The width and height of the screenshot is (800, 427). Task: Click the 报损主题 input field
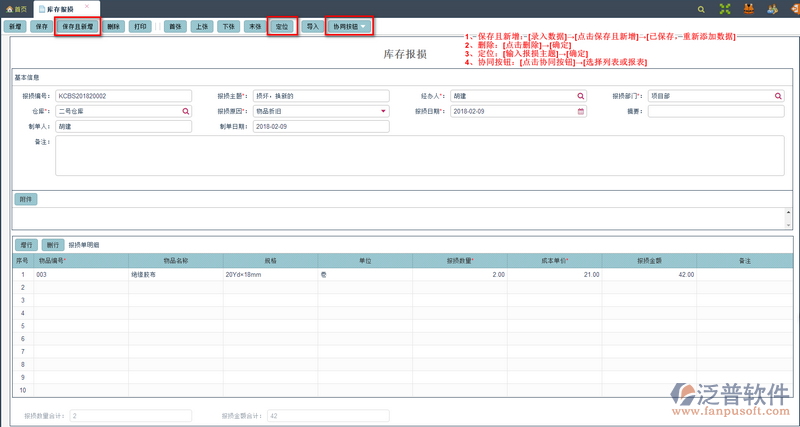[x=320, y=96]
